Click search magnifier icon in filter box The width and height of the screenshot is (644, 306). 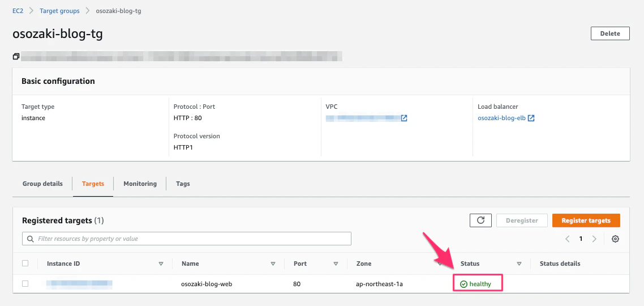point(30,239)
